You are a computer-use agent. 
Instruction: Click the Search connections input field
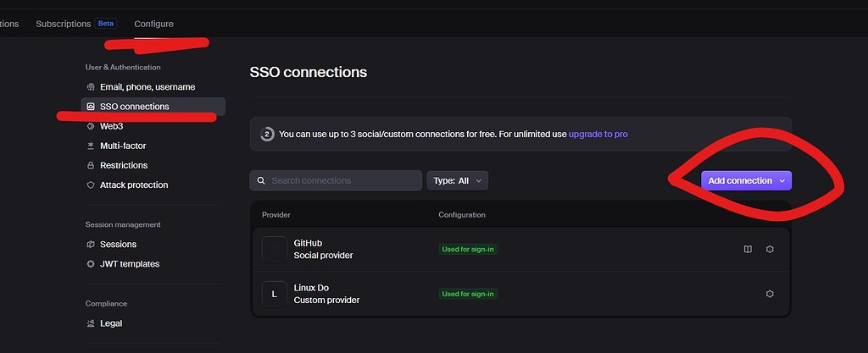click(x=336, y=180)
